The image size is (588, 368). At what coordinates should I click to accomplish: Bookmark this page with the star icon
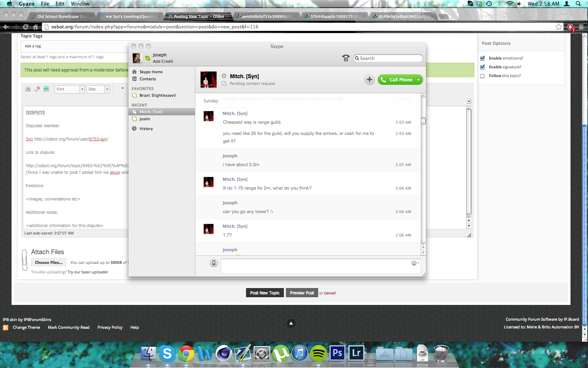pos(559,27)
